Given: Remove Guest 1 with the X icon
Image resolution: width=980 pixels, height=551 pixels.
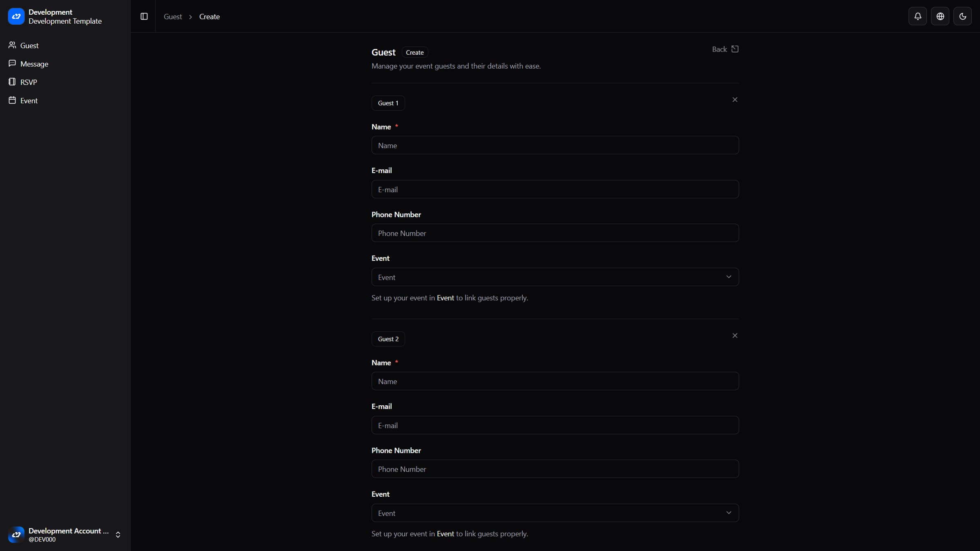Looking at the screenshot, I should [735, 100].
